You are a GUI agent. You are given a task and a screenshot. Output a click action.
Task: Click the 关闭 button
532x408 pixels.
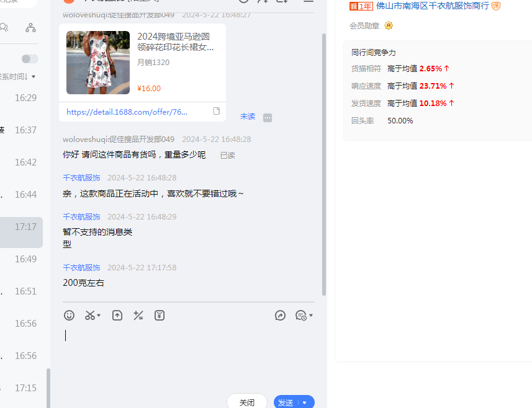pos(246,402)
